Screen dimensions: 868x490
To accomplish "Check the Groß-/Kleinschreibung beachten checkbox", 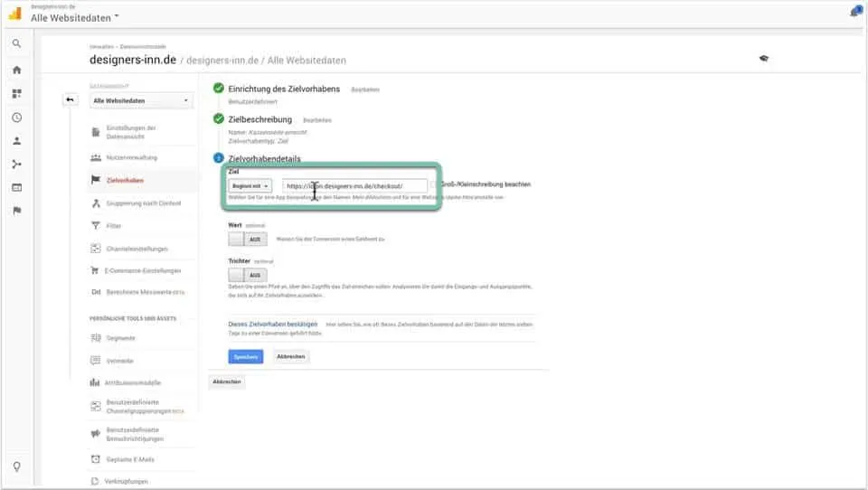I will click(435, 184).
